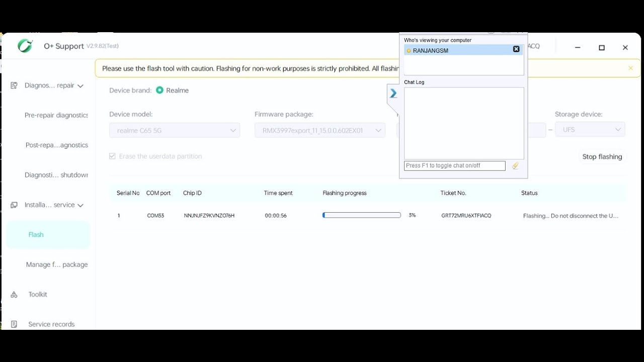Click the Flashing progress column header
The image size is (644, 362).
(x=345, y=193)
